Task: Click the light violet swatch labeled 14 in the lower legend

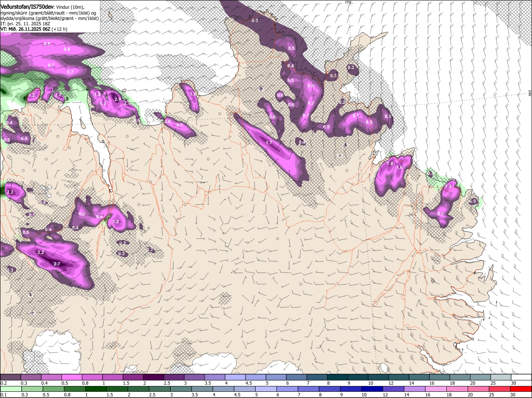Action: pos(415,389)
